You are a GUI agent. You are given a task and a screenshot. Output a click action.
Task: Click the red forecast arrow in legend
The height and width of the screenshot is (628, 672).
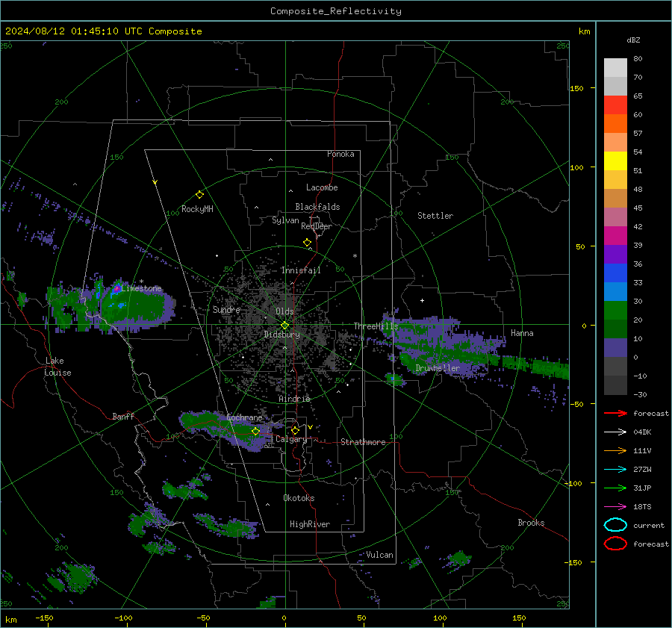click(615, 413)
